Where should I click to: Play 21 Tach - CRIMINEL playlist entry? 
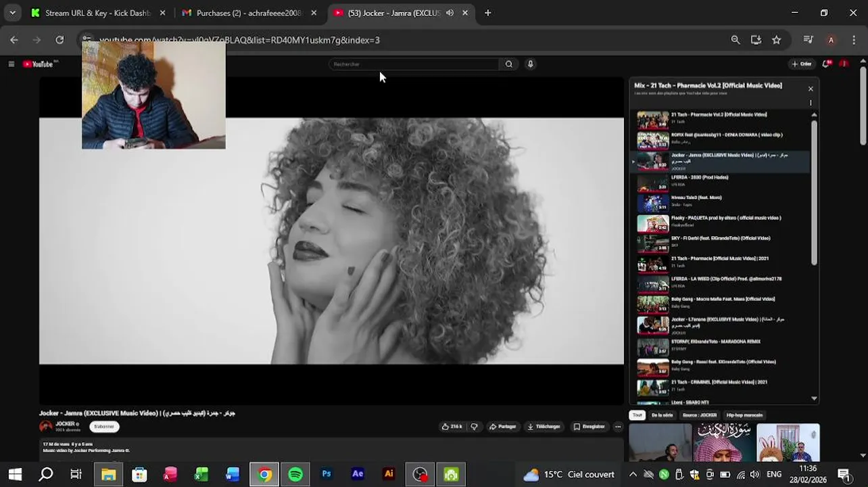[x=720, y=387]
